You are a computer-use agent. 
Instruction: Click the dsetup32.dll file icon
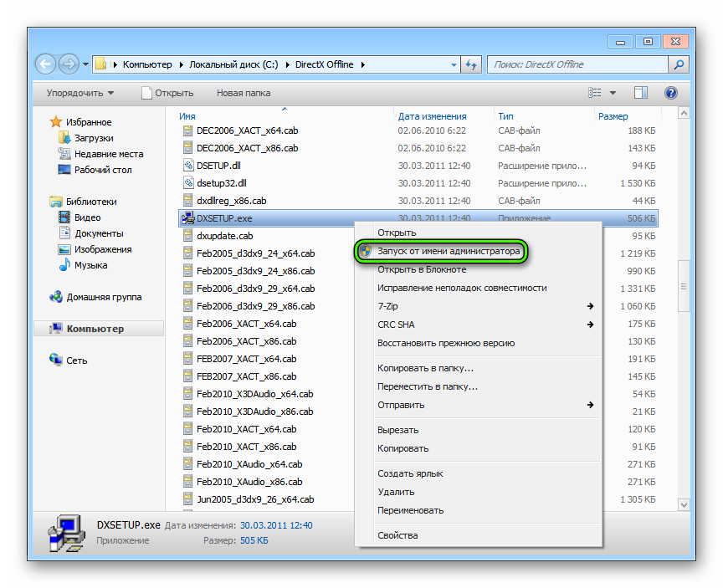click(187, 183)
